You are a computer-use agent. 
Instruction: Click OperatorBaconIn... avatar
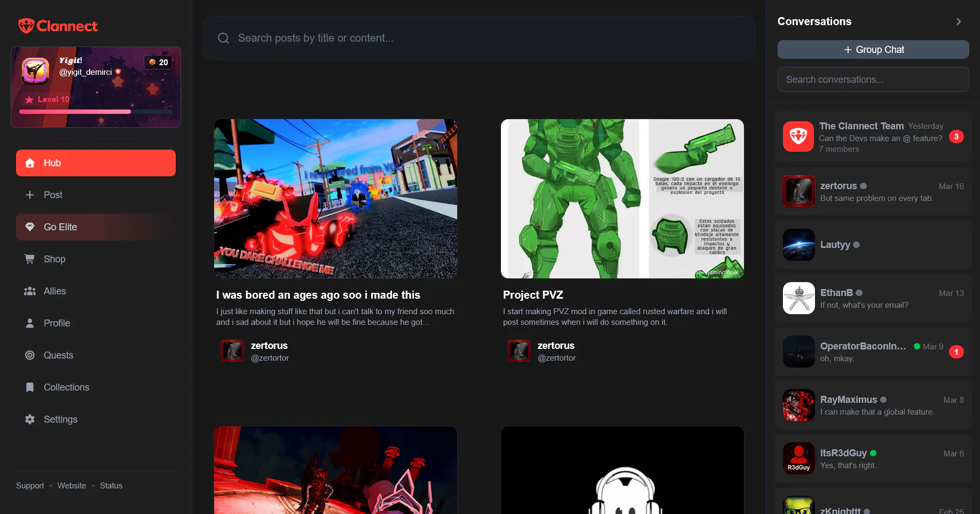point(798,352)
